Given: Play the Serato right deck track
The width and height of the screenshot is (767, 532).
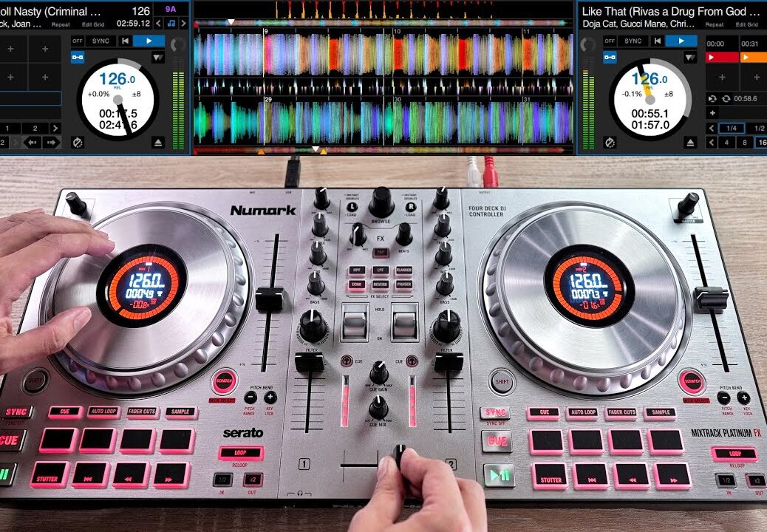Looking at the screenshot, I should tap(681, 41).
